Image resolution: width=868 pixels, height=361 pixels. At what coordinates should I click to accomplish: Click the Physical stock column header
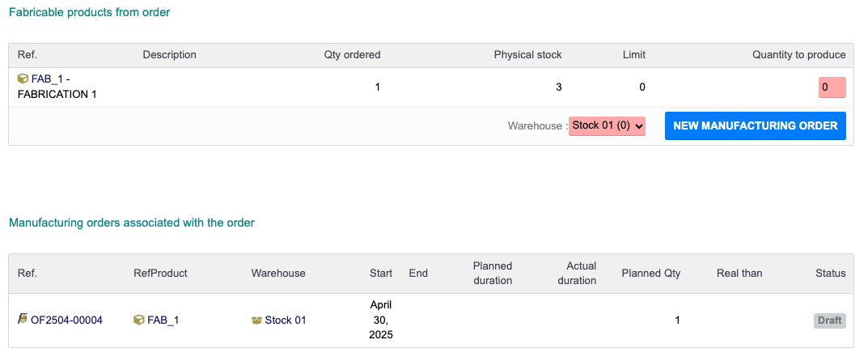coord(527,55)
